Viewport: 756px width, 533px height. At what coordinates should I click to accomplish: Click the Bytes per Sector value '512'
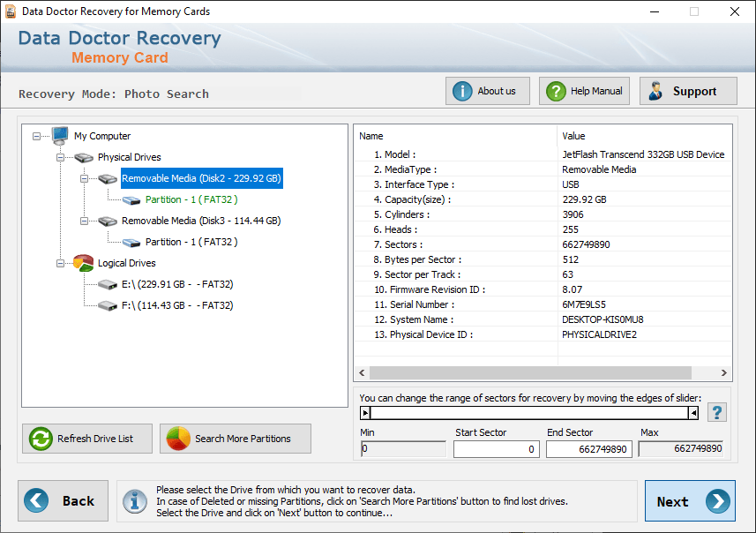click(x=571, y=259)
